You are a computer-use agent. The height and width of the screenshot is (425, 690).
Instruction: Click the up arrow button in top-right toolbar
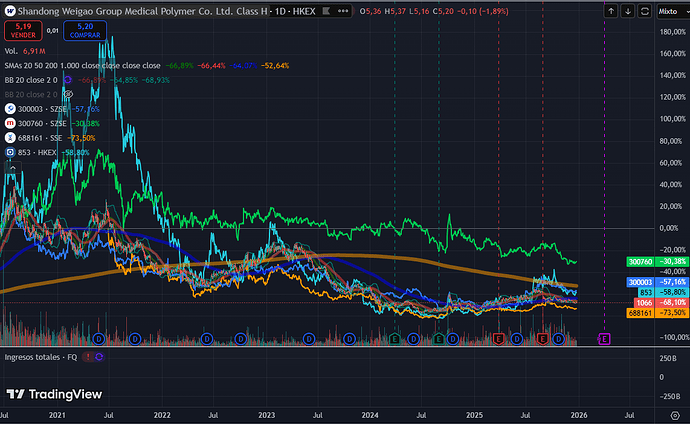(x=611, y=11)
